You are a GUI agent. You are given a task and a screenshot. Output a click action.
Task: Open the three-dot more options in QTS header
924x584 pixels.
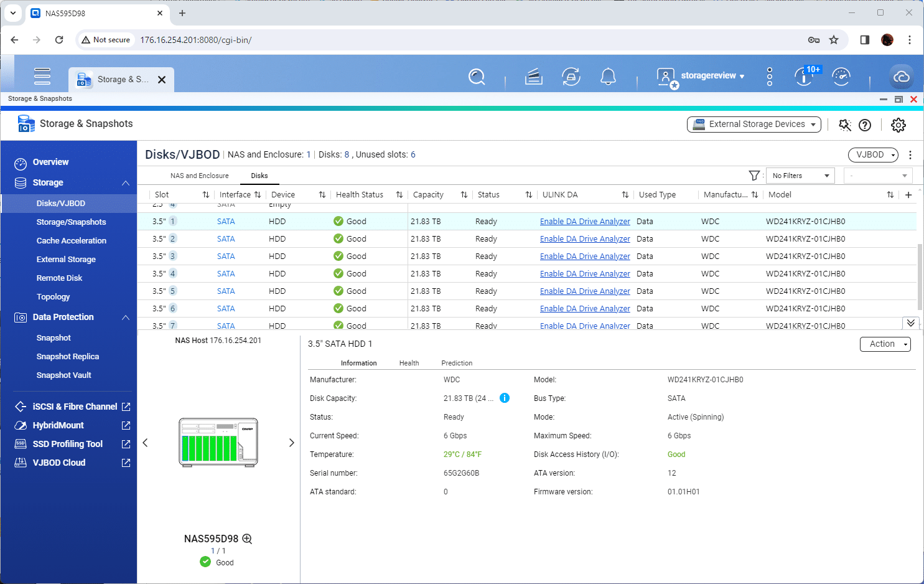tap(770, 77)
